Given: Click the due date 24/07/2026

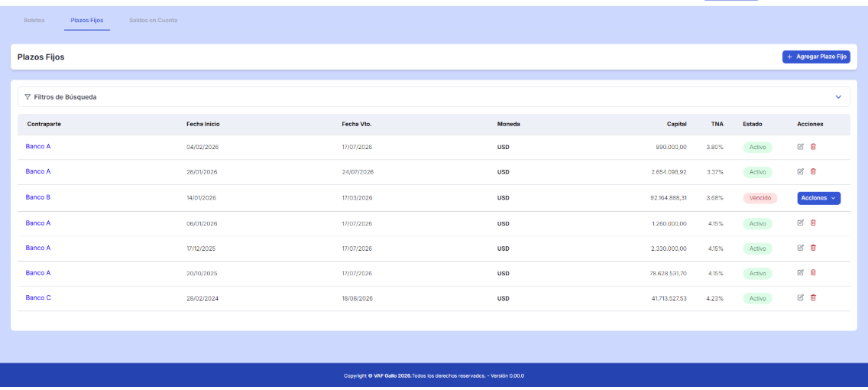Looking at the screenshot, I should tap(358, 172).
